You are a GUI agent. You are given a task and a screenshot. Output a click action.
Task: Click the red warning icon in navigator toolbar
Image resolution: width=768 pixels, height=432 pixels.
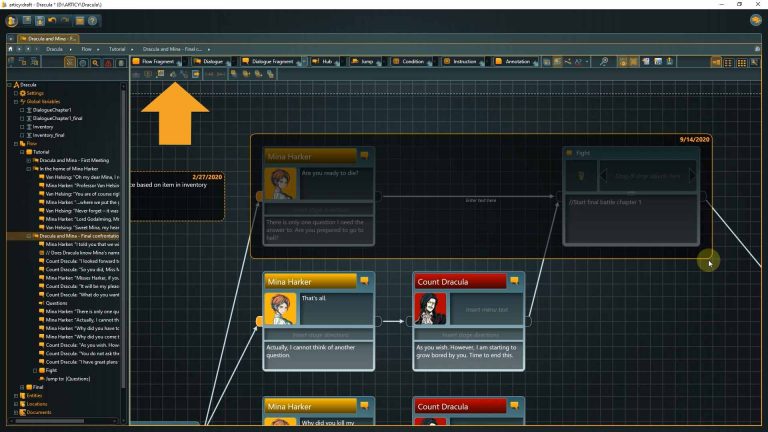click(108, 63)
